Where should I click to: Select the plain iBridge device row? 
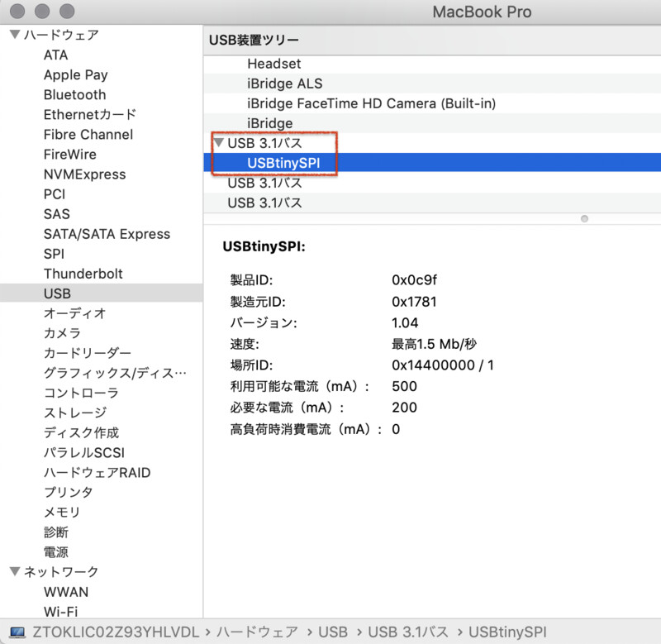coord(270,123)
